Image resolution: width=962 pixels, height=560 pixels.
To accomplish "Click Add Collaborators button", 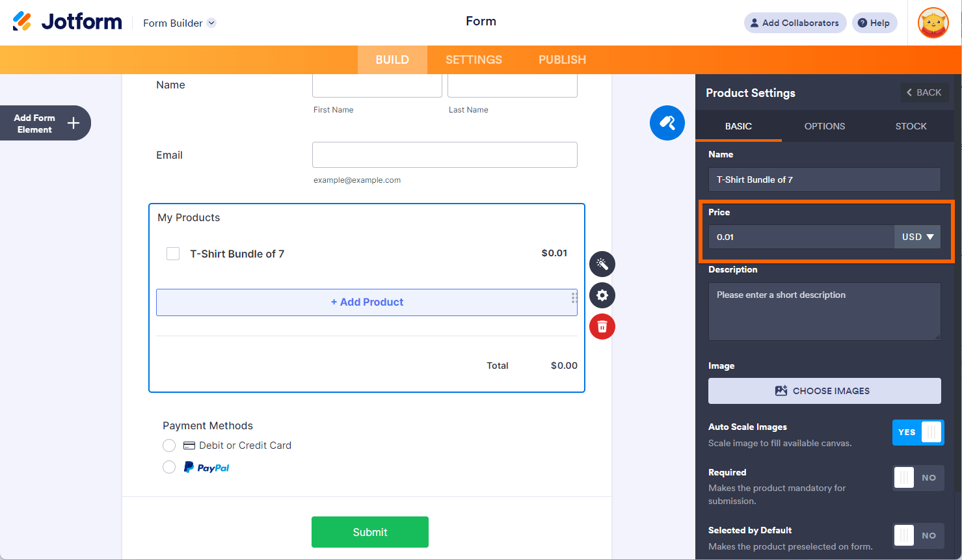I will [795, 23].
